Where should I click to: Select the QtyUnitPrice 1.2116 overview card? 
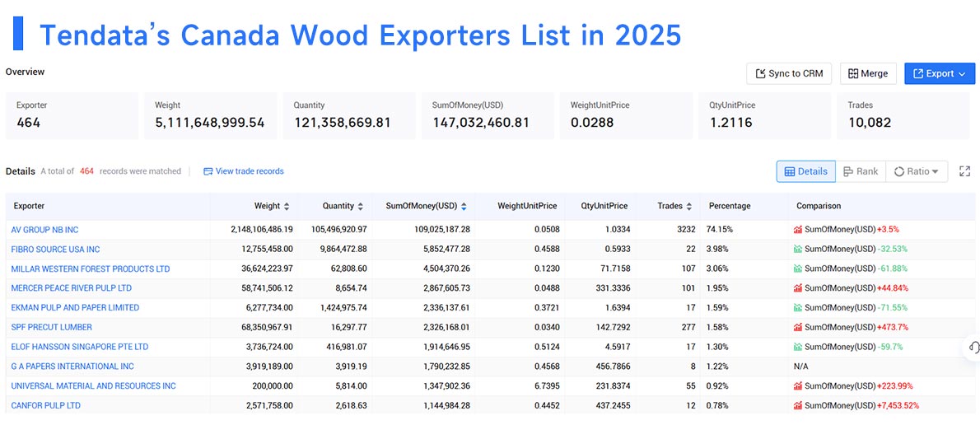click(x=766, y=115)
